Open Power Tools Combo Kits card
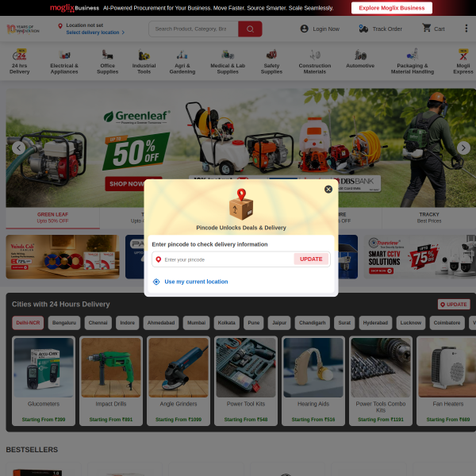This screenshot has height=476, width=476. [381, 381]
